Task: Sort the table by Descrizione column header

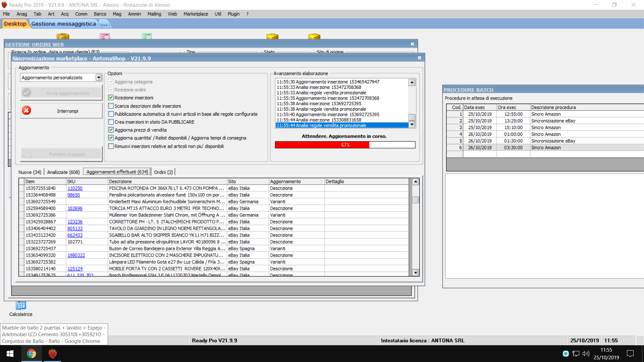Action: point(167,181)
